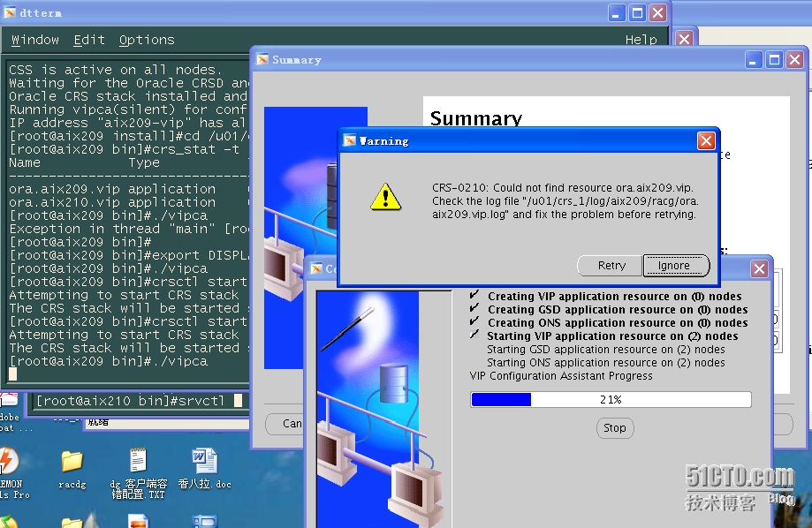The height and width of the screenshot is (528, 812).
Task: Click the 'CSS is active on all nodes' line
Action: point(115,70)
